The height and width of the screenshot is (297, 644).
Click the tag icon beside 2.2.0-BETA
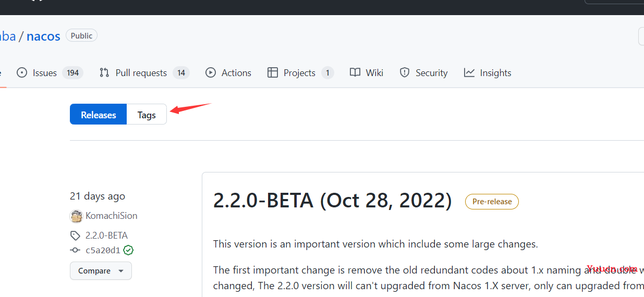(x=75, y=236)
